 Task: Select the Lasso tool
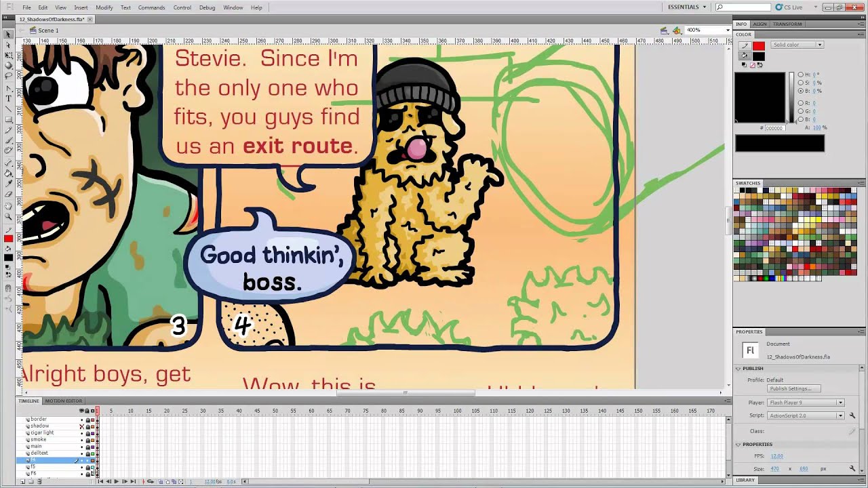(x=8, y=77)
